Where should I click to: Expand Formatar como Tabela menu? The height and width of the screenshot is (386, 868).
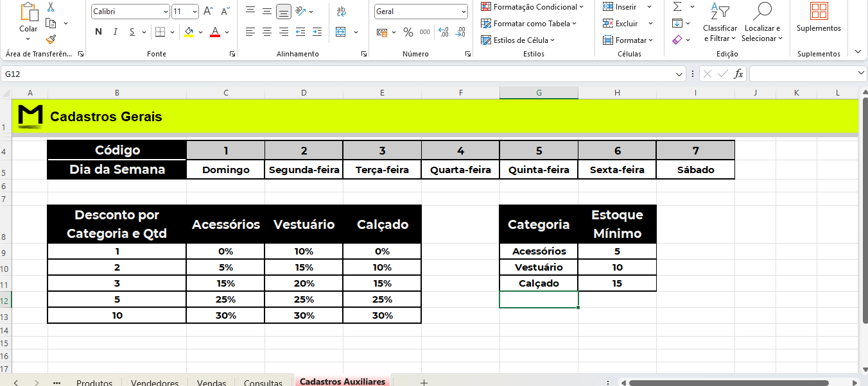(x=529, y=23)
